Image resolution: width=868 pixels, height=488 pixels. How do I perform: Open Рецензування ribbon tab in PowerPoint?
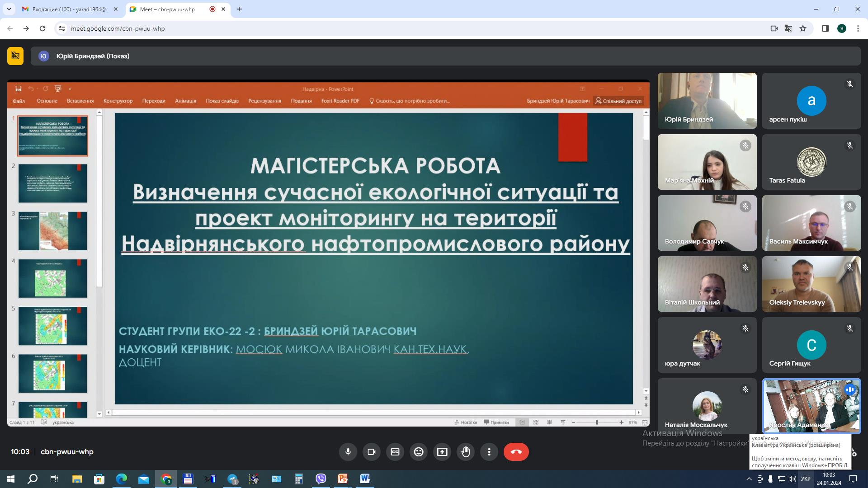tap(264, 101)
